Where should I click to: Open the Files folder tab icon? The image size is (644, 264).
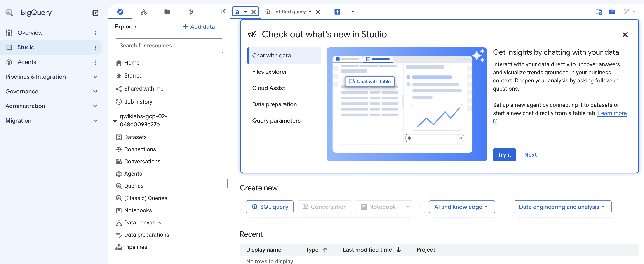point(167,12)
